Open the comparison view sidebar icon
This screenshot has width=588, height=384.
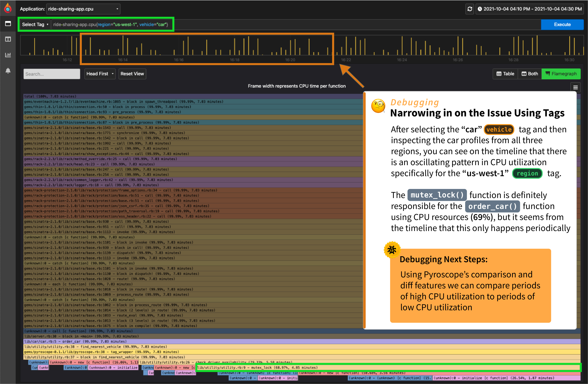tap(8, 39)
